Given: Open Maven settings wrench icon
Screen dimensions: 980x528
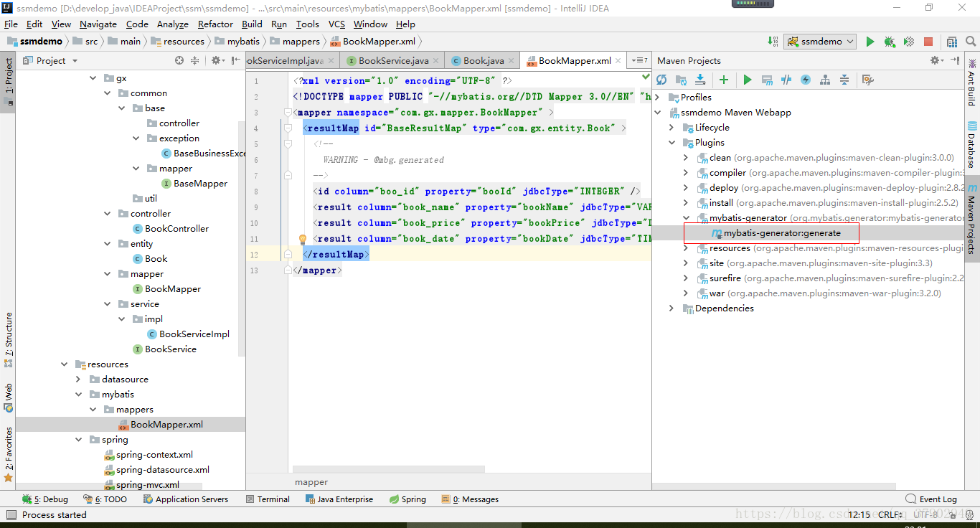Looking at the screenshot, I should pyautogui.click(x=867, y=80).
